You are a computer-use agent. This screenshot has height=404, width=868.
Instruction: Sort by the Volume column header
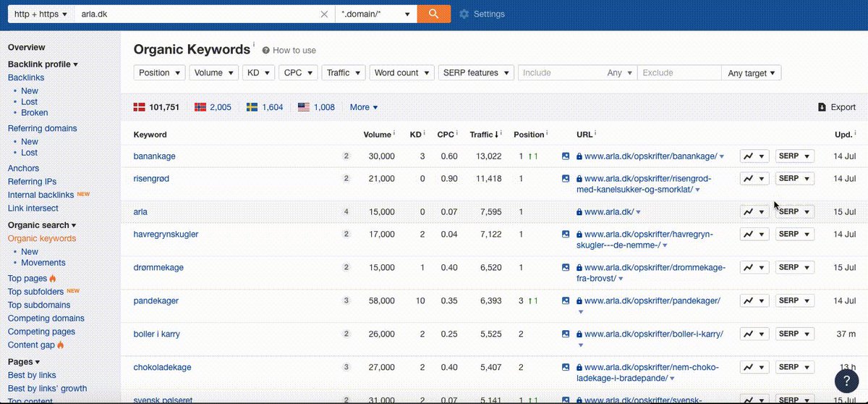point(379,135)
